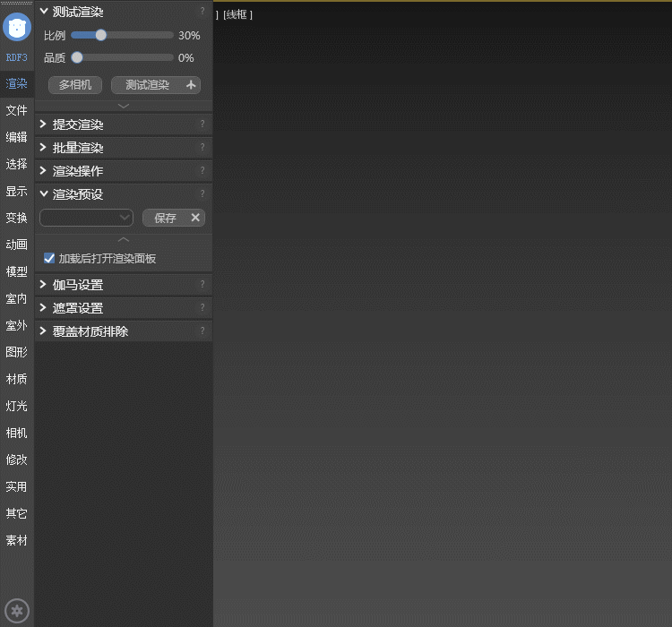Collapse the 测试渲染 section
The height and width of the screenshot is (627, 672).
point(43,12)
